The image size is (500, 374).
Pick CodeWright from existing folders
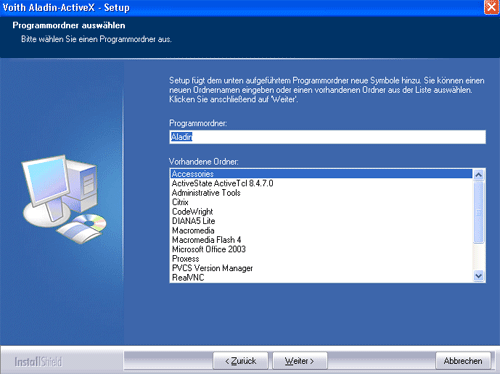tap(321, 212)
